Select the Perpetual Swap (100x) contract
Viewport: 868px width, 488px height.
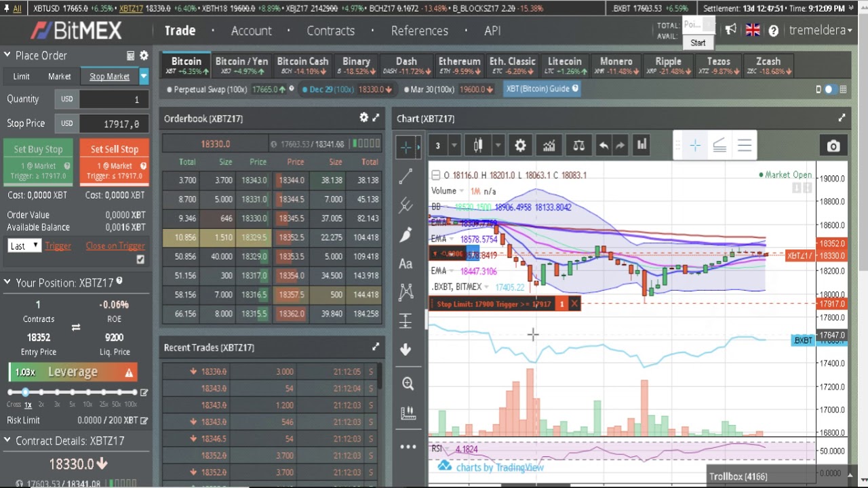click(x=231, y=89)
